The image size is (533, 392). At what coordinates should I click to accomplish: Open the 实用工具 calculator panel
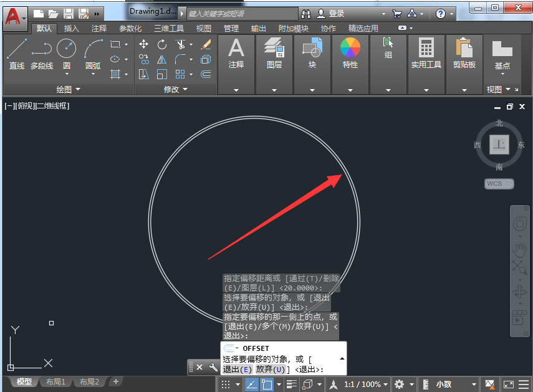click(426, 54)
